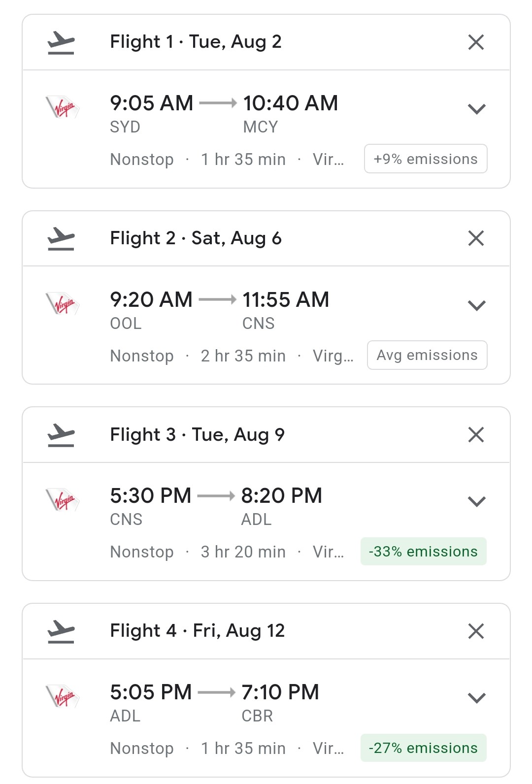Click the takeoff plane icon for Flight 3
This screenshot has width=532, height=784.
61,435
